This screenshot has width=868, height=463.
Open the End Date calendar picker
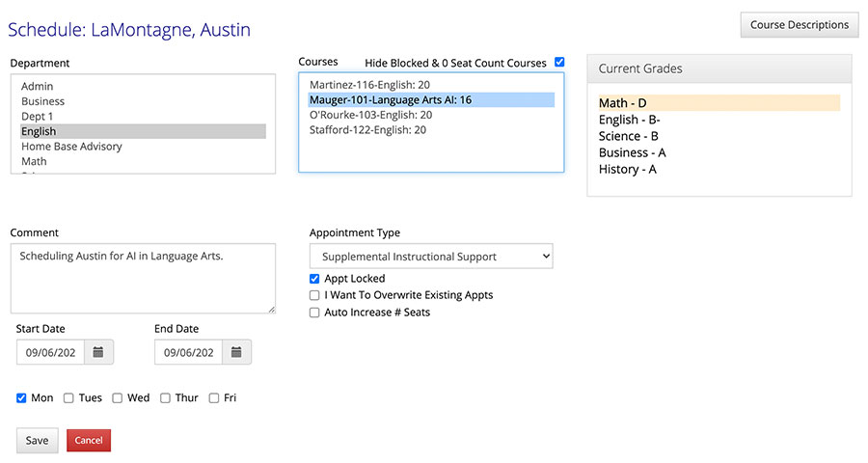pos(236,352)
